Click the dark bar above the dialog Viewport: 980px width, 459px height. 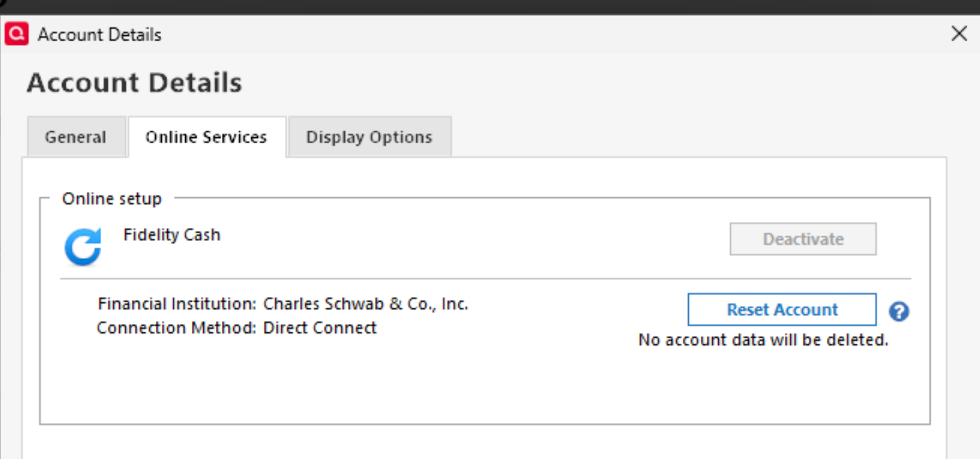coord(490,7)
